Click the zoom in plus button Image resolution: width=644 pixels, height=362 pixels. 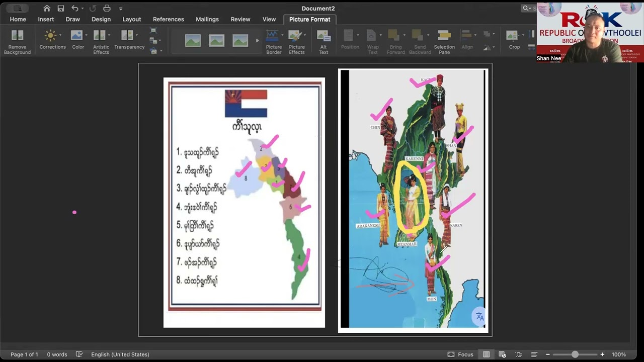coord(602,354)
